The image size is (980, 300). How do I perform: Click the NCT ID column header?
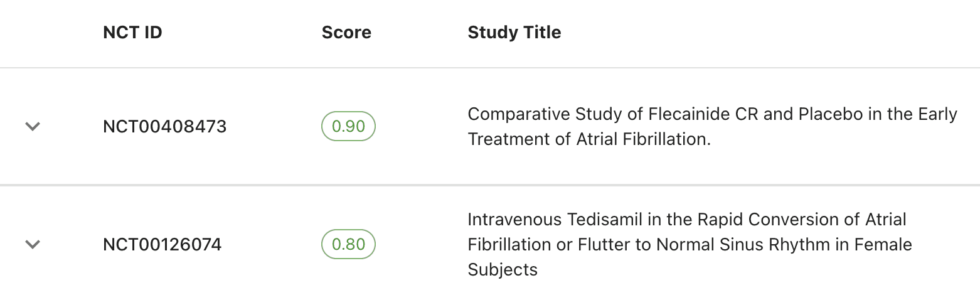[x=132, y=33]
